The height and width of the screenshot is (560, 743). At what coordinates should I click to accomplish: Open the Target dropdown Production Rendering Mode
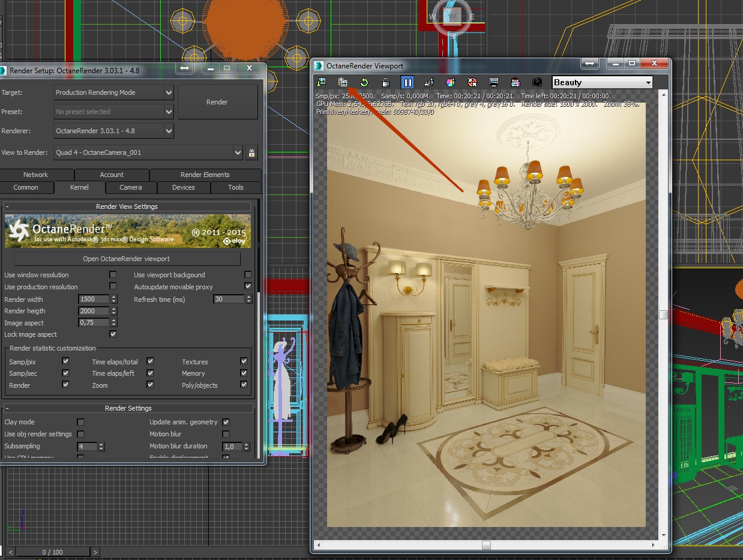113,92
